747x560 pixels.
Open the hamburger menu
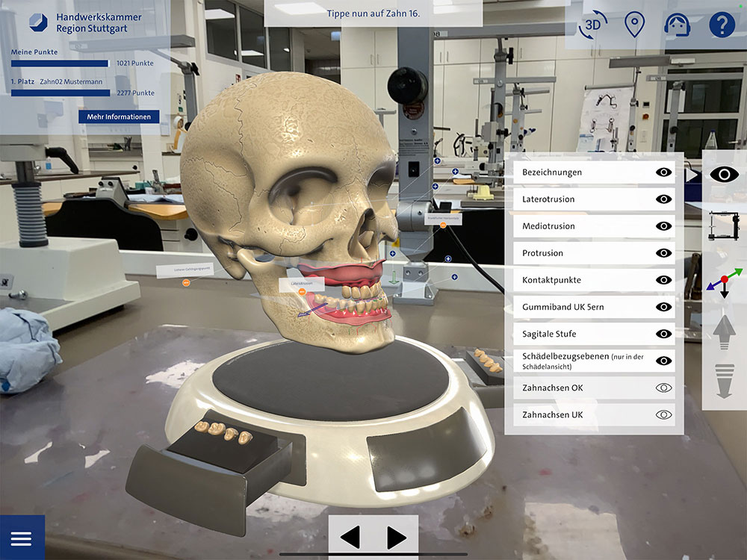pyautogui.click(x=22, y=538)
